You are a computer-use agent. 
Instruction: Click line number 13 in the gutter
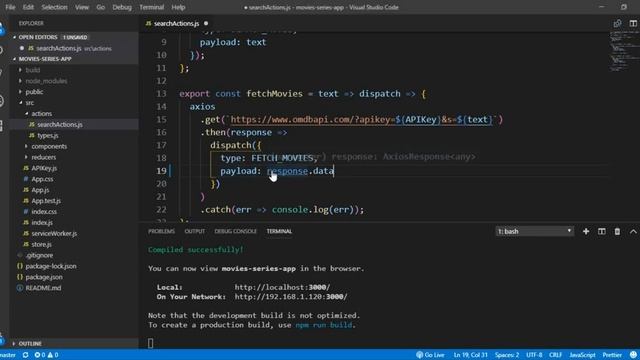(x=161, y=94)
